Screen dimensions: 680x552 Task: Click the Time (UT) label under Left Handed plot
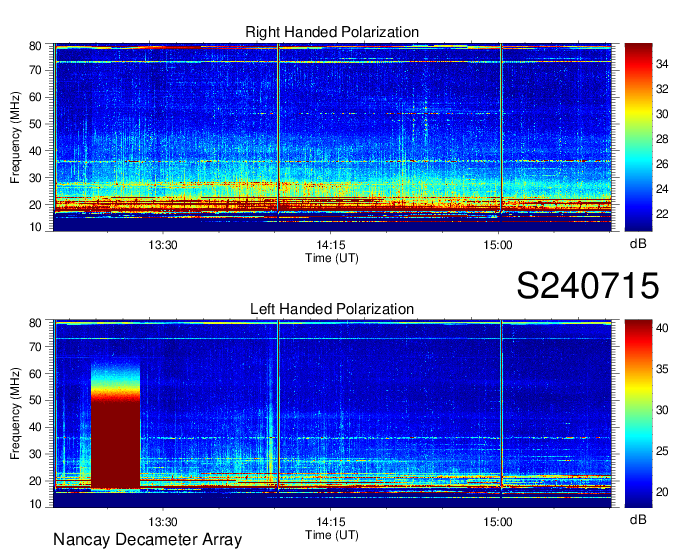pos(332,535)
